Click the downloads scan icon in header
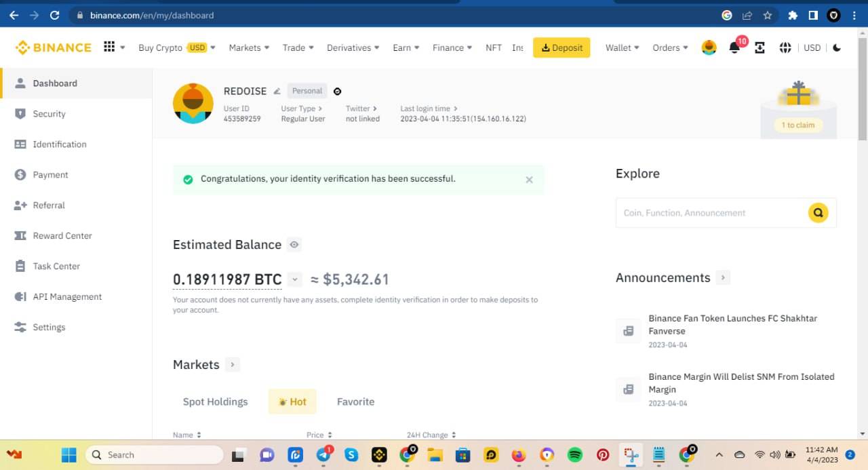The height and width of the screenshot is (470, 868). pyautogui.click(x=759, y=47)
